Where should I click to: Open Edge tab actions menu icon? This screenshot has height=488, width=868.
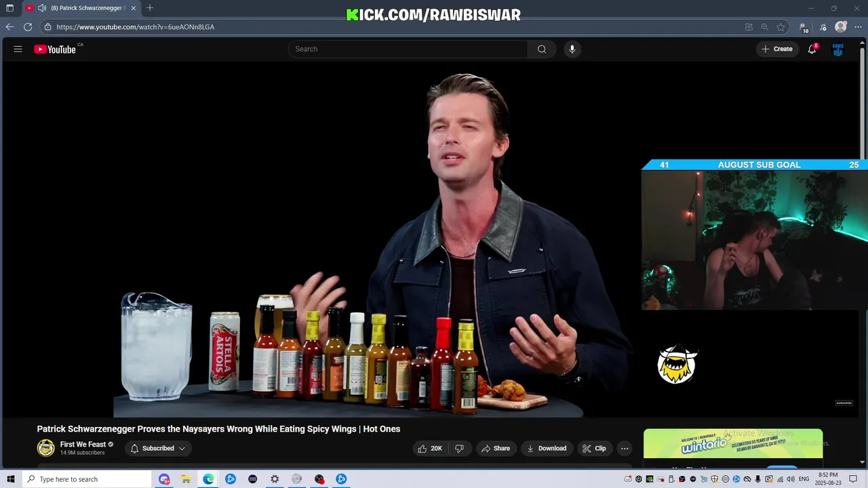9,8
